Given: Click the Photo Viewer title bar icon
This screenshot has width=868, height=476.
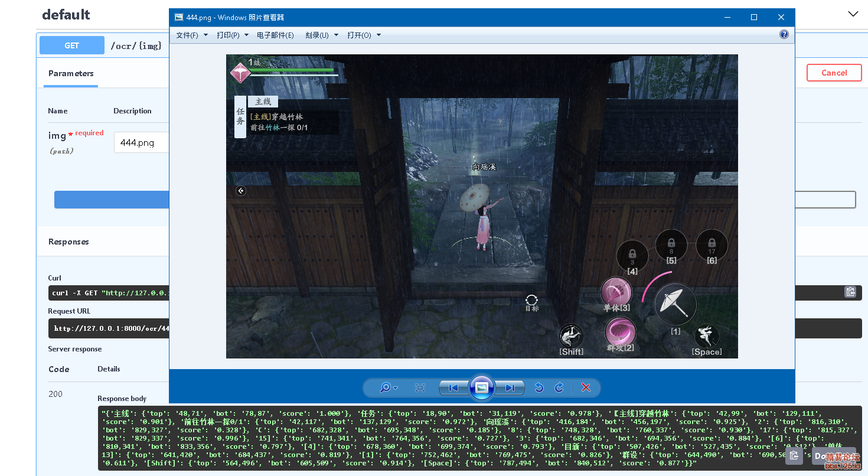Looking at the screenshot, I should coord(179,17).
